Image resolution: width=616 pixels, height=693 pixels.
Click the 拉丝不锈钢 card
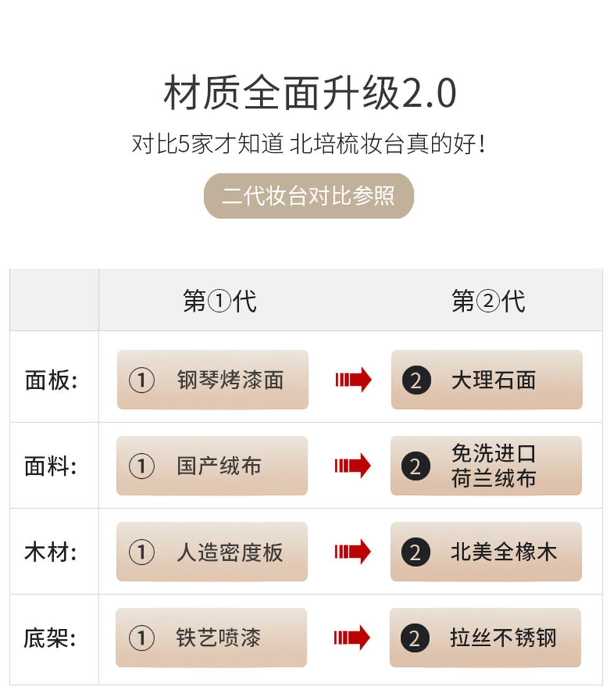pos(485,638)
